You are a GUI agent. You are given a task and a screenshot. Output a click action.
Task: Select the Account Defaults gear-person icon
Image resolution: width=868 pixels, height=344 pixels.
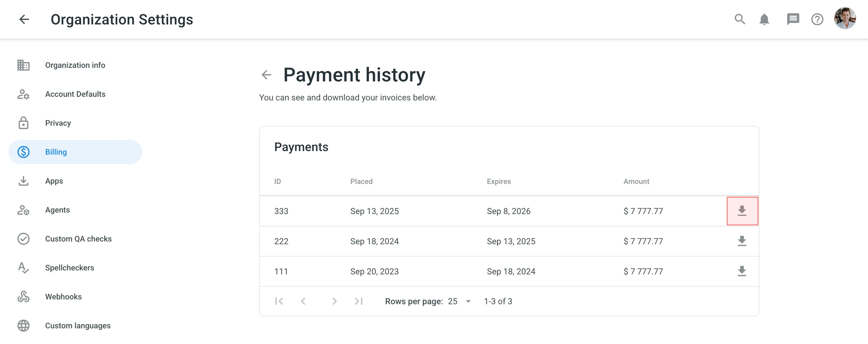(23, 95)
